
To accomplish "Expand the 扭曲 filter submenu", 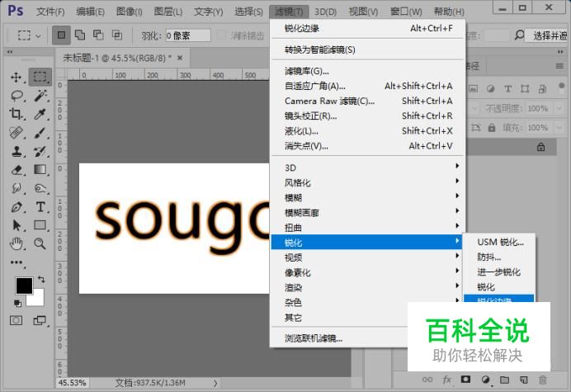I will pos(366,227).
